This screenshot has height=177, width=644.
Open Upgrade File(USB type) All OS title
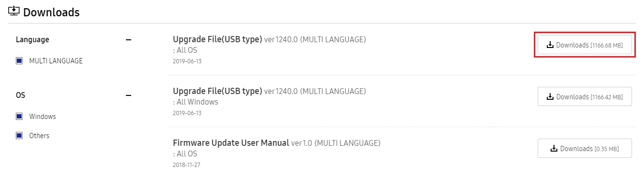coord(217,39)
